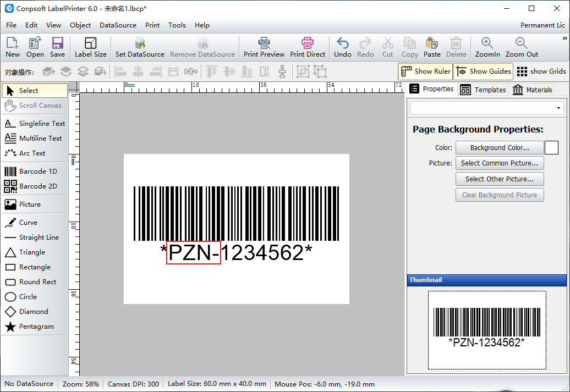Image resolution: width=570 pixels, height=392 pixels.
Task: Click the "Mouse Pos" status bar readout
Action: (x=325, y=384)
